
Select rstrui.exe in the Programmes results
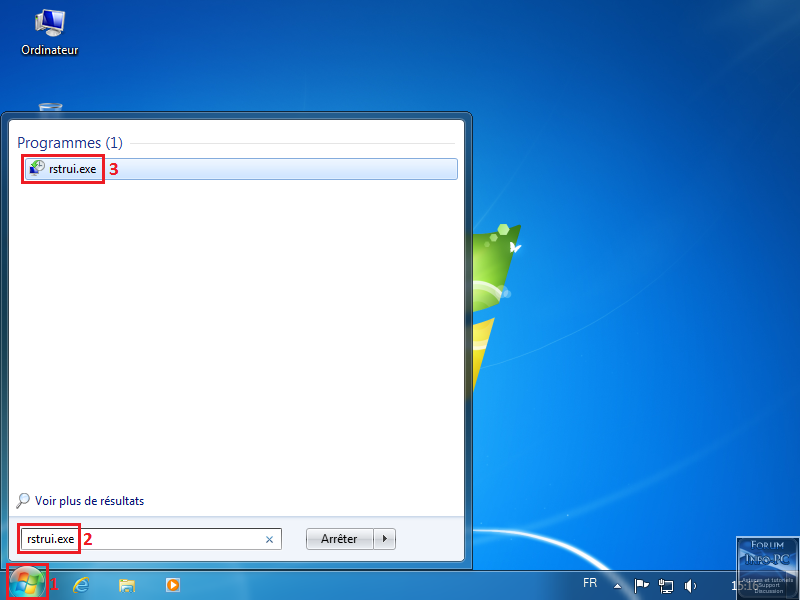click(73, 169)
